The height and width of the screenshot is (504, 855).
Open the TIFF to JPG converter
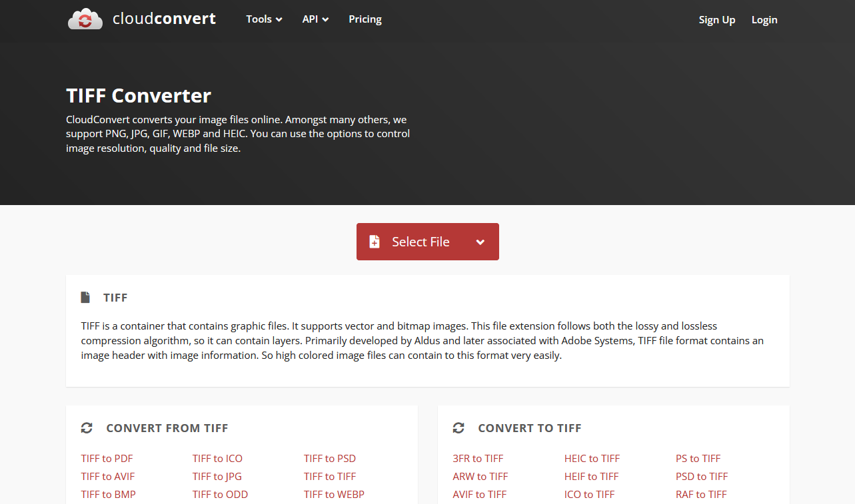click(x=217, y=476)
